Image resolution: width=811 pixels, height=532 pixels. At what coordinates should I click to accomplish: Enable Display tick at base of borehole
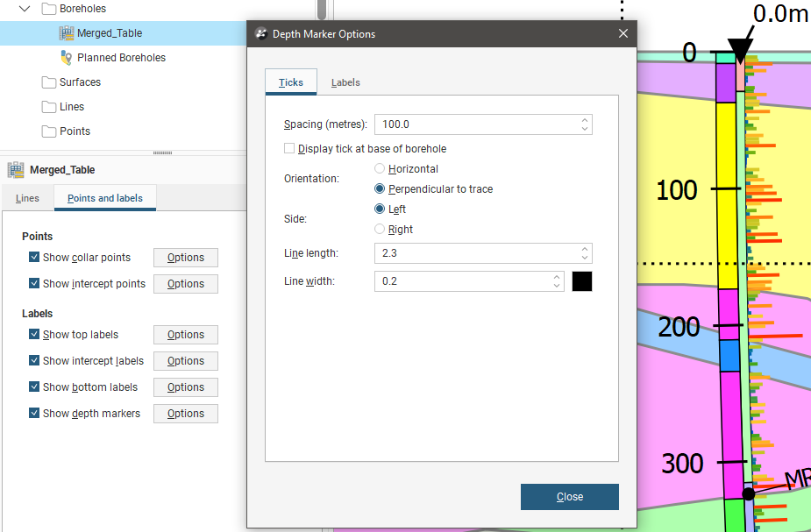289,148
